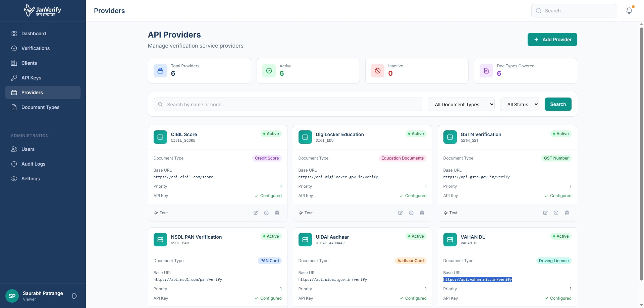This screenshot has width=644, height=308.
Task: Open Verifications in the sidebar
Action: 36,48
